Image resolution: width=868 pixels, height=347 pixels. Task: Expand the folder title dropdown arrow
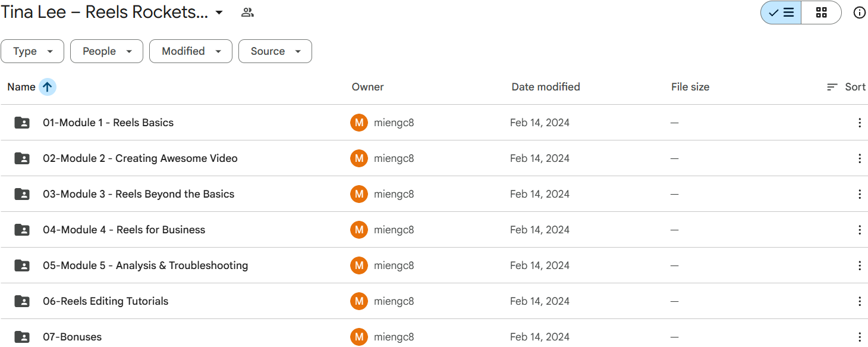pos(219,12)
